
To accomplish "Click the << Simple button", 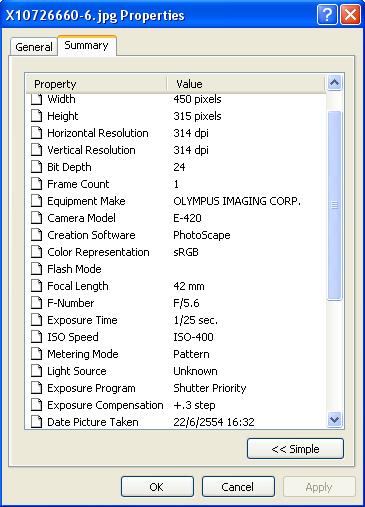I will point(295,449).
